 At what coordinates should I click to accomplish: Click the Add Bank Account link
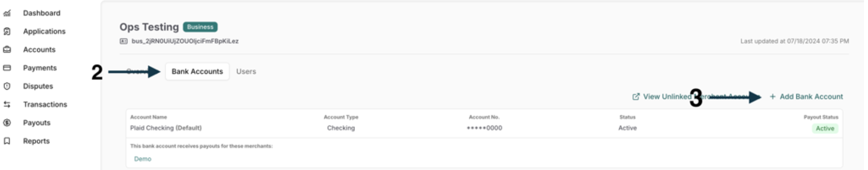click(x=806, y=97)
